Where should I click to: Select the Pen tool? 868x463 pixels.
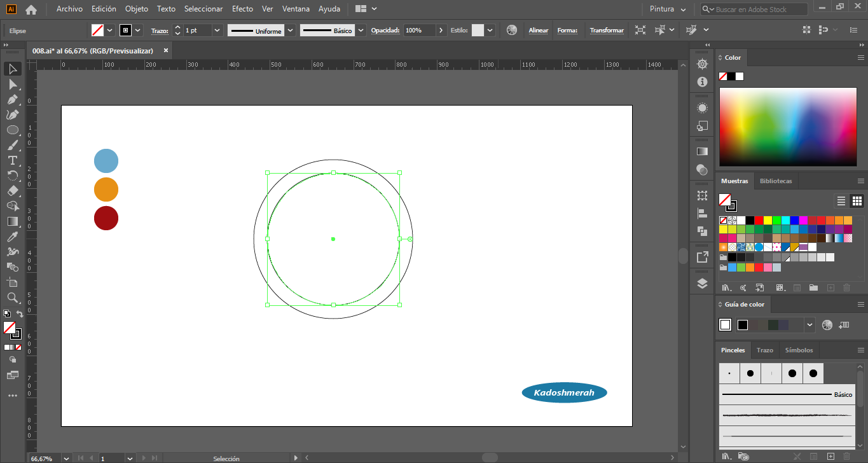click(x=13, y=99)
